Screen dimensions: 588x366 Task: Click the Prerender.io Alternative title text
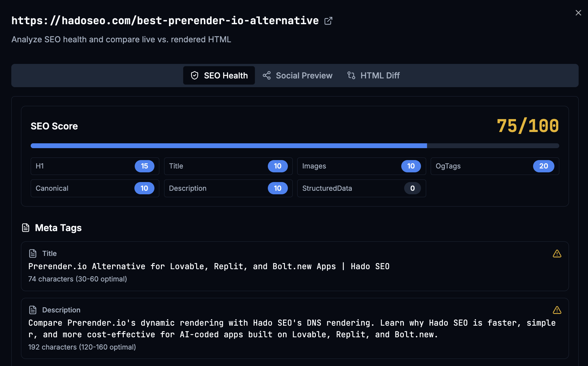coord(209,267)
